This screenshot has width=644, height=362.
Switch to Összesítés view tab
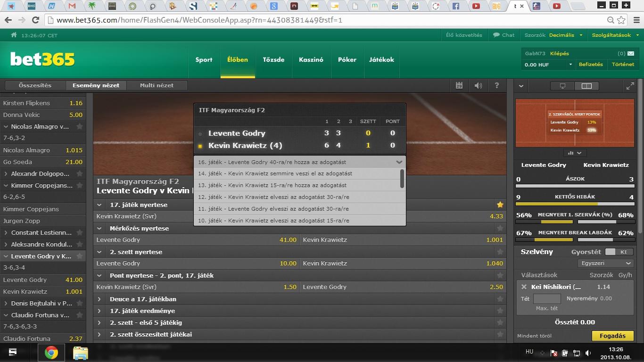coord(35,85)
